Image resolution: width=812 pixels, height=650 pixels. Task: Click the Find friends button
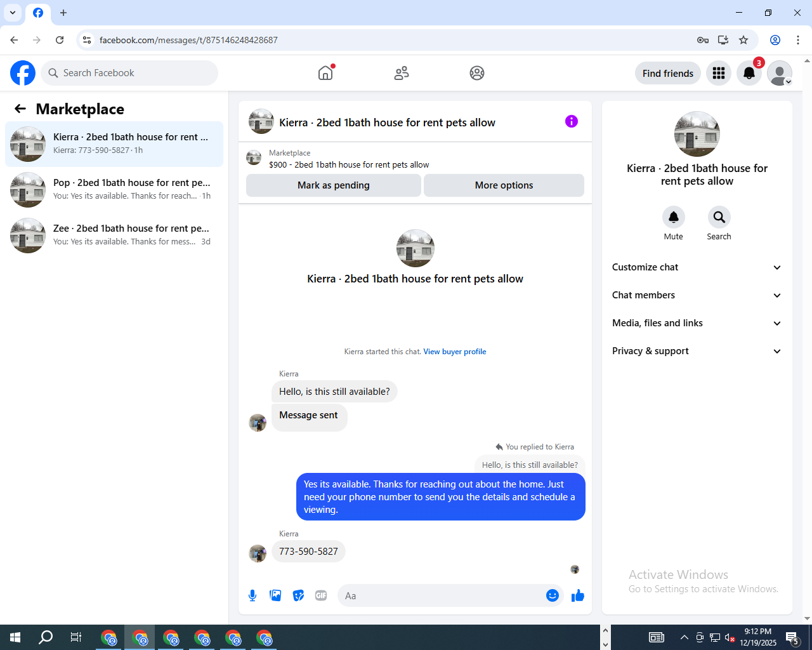point(668,73)
